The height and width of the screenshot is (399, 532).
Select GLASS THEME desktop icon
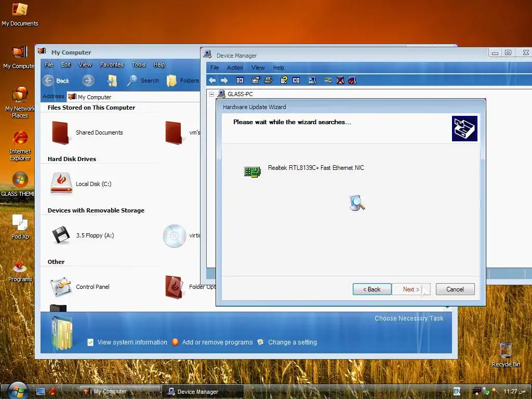coord(18,185)
